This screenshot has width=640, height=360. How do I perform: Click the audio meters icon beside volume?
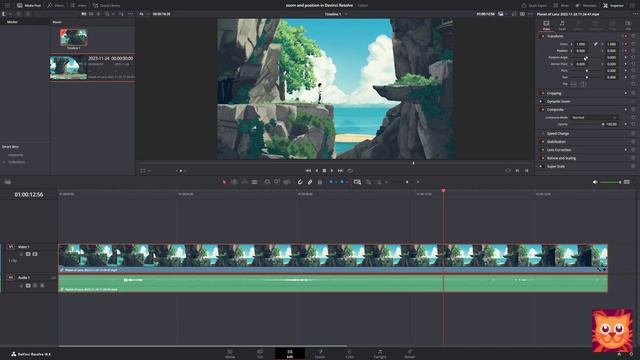click(x=627, y=182)
